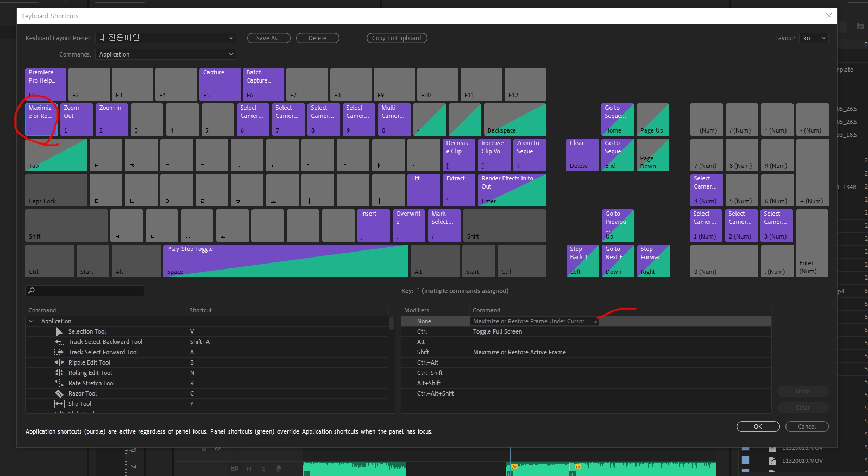Click the Rate Stretch Tool icon

click(x=59, y=383)
